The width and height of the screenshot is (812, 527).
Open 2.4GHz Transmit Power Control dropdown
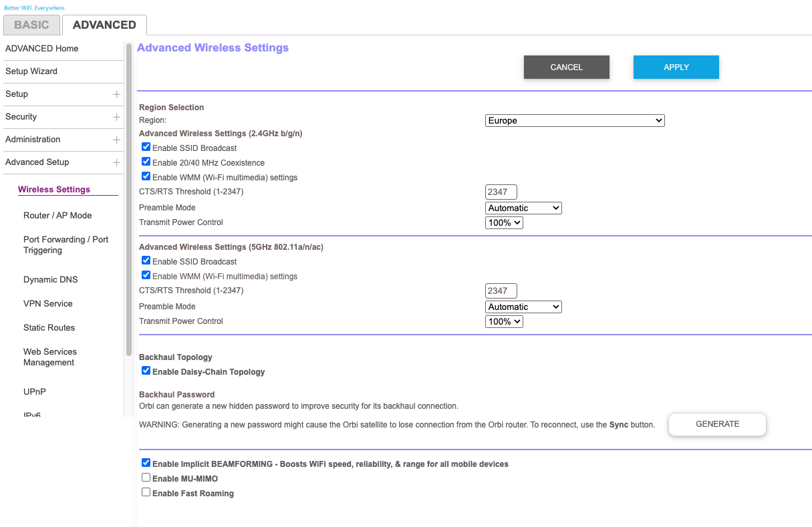(504, 223)
